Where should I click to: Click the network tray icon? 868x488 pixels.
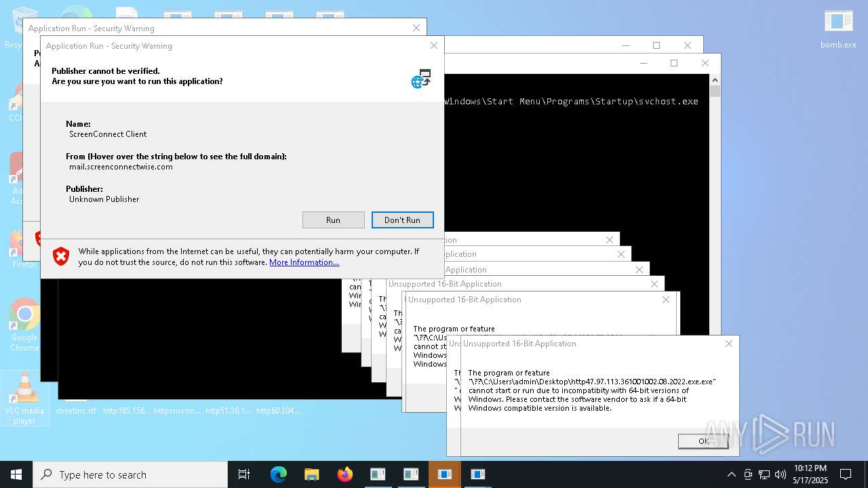(764, 474)
